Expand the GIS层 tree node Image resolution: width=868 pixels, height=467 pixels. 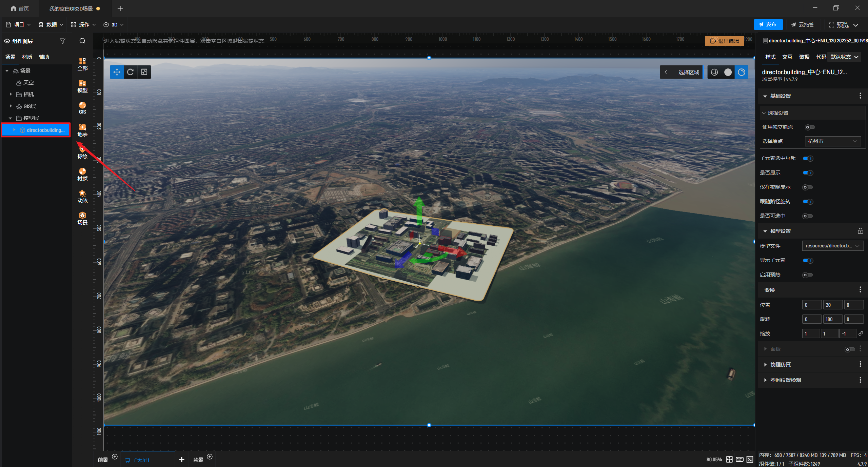coord(11,106)
